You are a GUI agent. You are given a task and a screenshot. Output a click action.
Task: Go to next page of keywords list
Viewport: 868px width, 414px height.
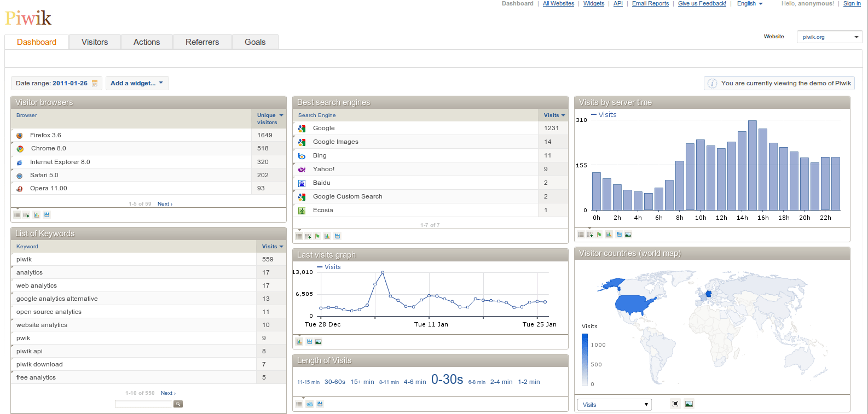click(168, 393)
